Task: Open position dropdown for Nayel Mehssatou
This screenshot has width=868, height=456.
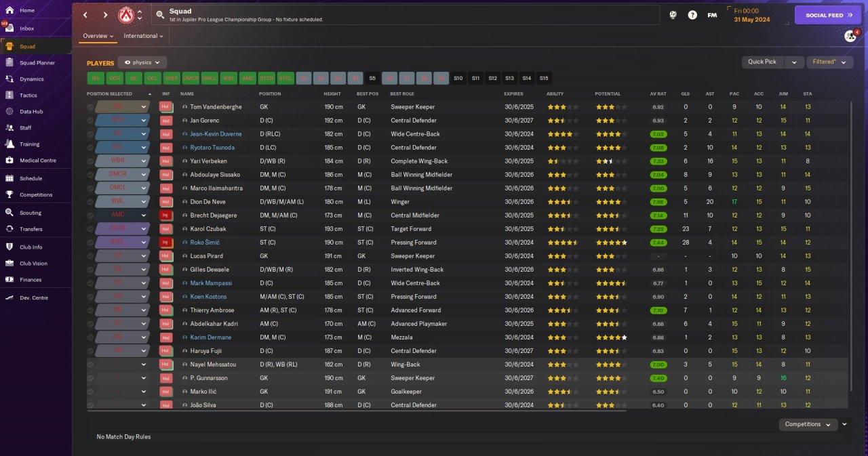Action: point(122,364)
